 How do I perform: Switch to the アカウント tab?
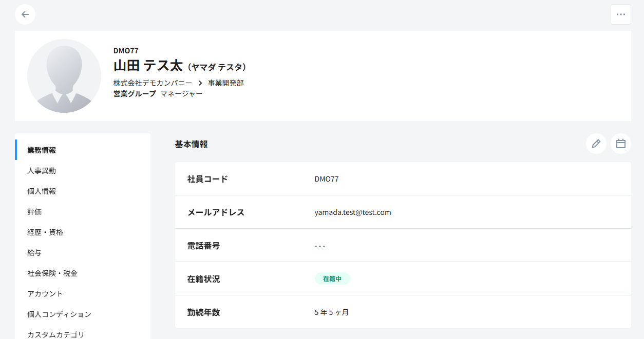[x=45, y=294]
